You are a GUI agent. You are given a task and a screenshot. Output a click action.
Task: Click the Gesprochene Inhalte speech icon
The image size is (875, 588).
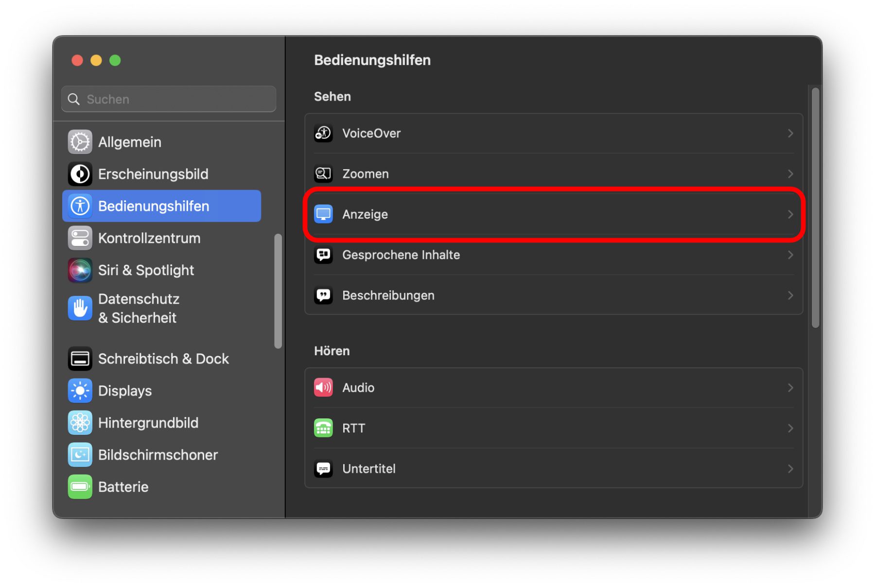point(323,255)
